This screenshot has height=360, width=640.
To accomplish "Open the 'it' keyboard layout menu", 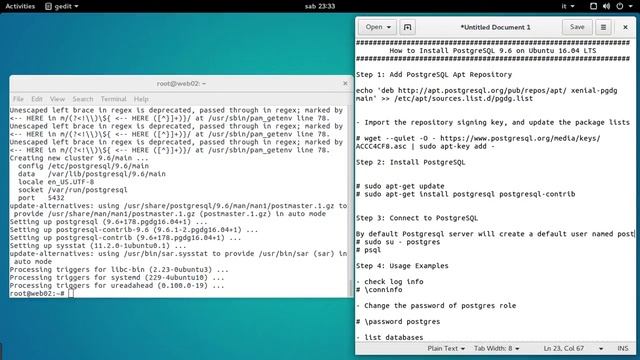I will [568, 6].
